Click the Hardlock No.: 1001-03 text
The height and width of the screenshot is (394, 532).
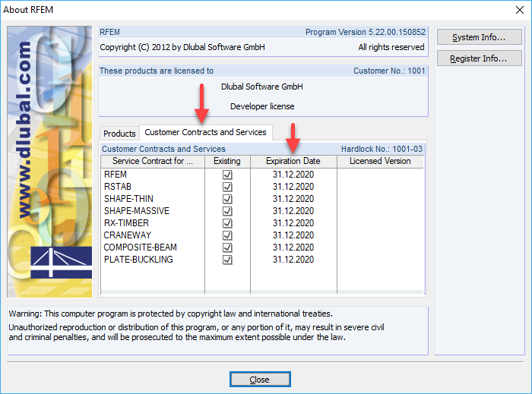pos(382,149)
